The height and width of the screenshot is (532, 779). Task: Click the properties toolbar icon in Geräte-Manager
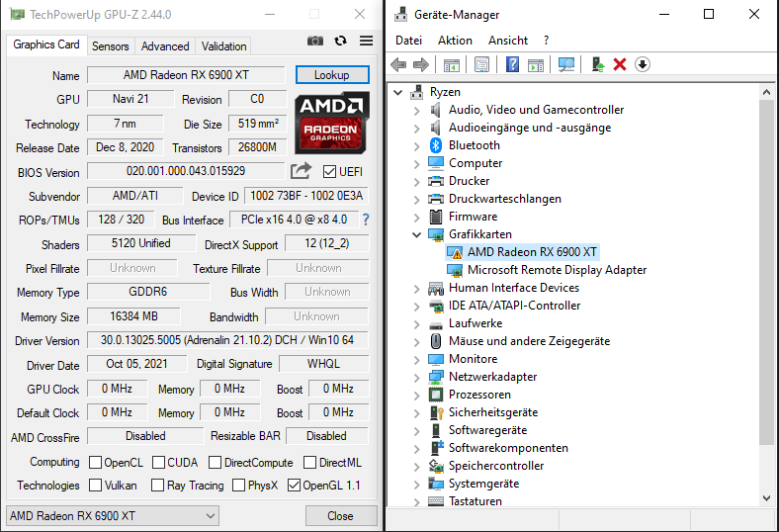tap(481, 64)
